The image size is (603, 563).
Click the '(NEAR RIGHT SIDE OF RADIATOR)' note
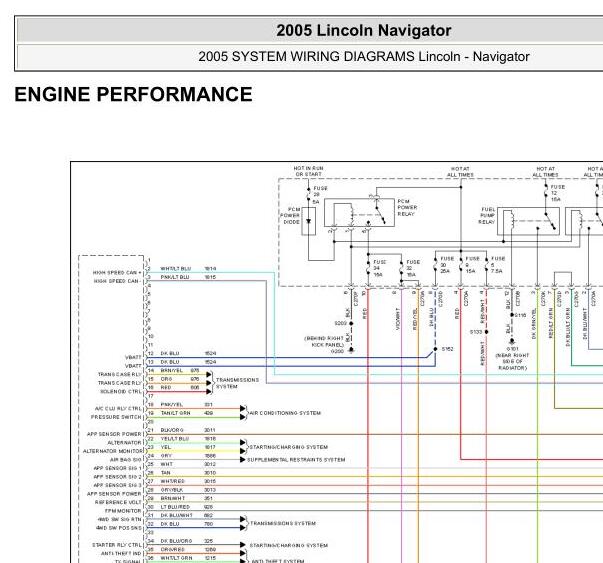click(512, 361)
